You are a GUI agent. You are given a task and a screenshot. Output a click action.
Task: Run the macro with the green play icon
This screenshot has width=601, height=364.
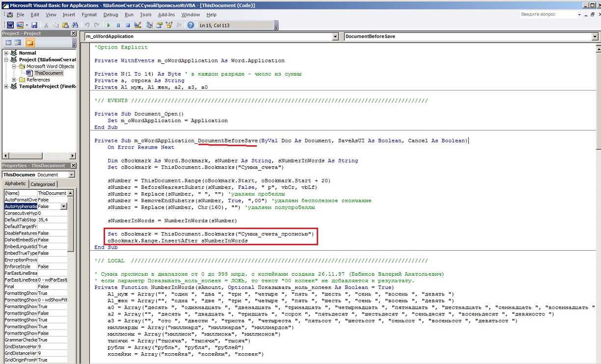pyautogui.click(x=109, y=25)
